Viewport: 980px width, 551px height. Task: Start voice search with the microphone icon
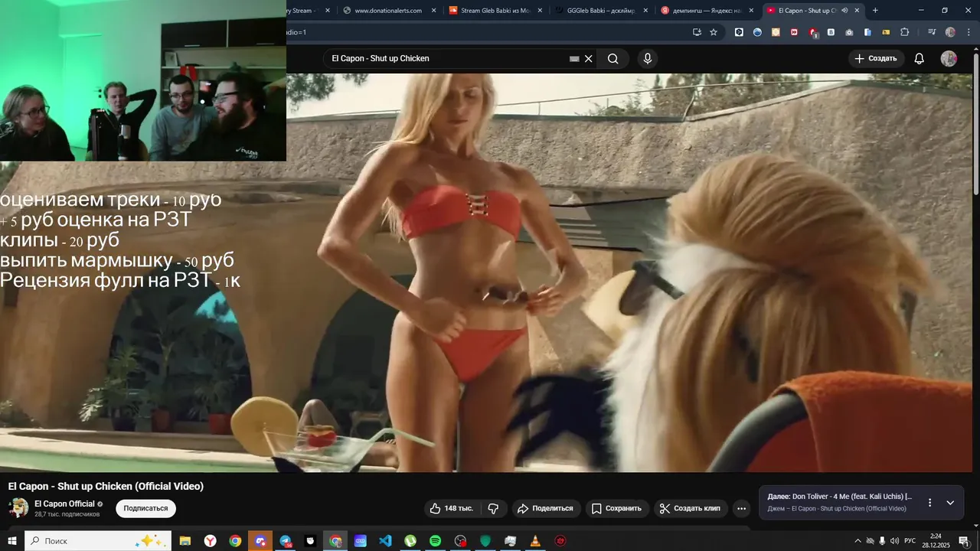click(x=648, y=58)
